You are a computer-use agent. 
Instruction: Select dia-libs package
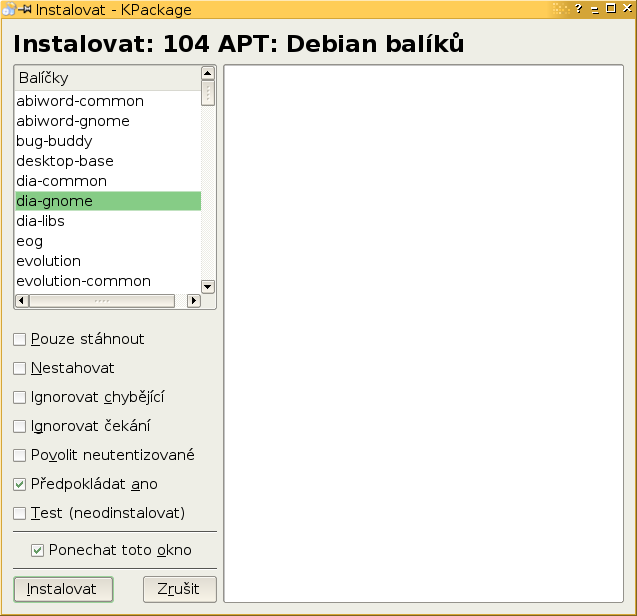click(108, 221)
